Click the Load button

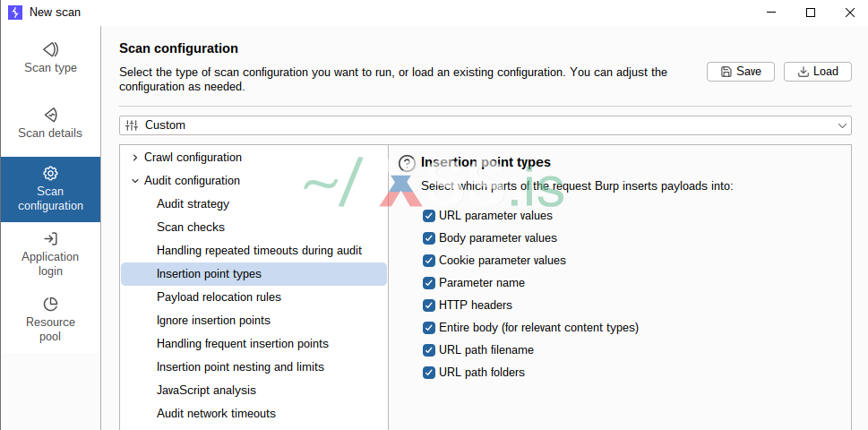pyautogui.click(x=817, y=72)
